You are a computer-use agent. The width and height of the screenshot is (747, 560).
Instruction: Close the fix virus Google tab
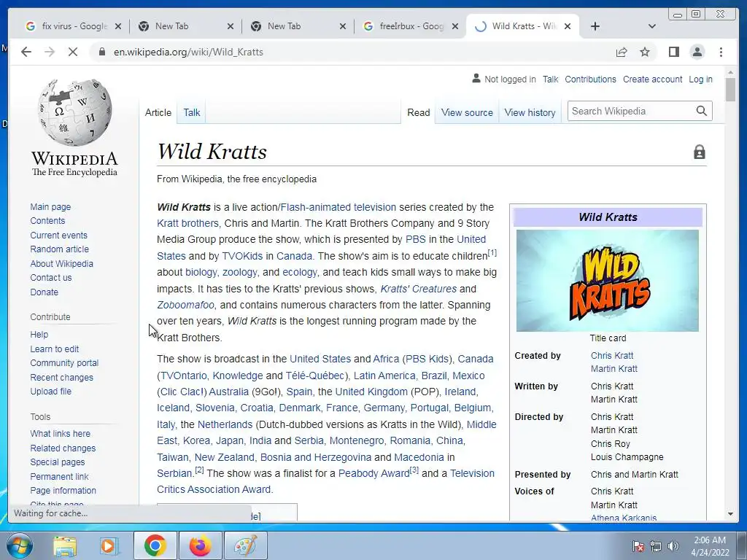click(x=118, y=26)
